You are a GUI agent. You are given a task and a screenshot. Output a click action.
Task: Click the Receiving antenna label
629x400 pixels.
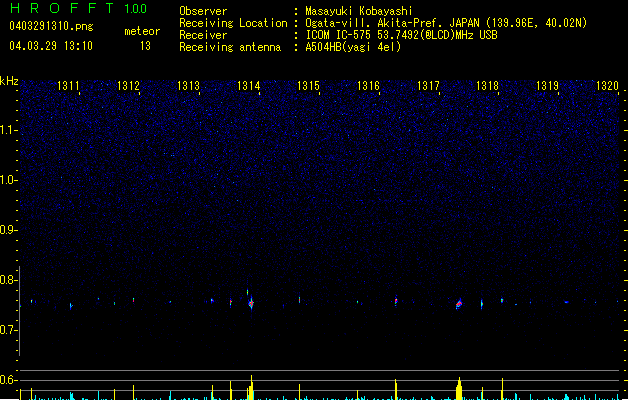pos(230,47)
